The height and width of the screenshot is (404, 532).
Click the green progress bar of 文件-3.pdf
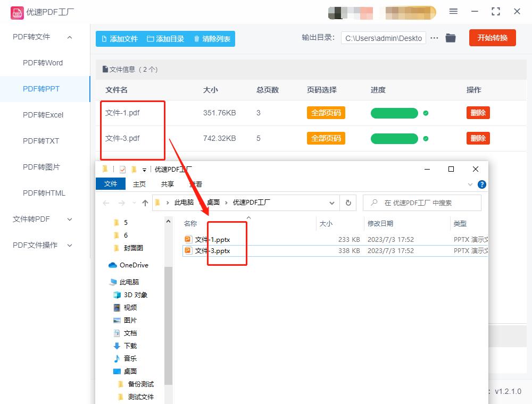394,138
